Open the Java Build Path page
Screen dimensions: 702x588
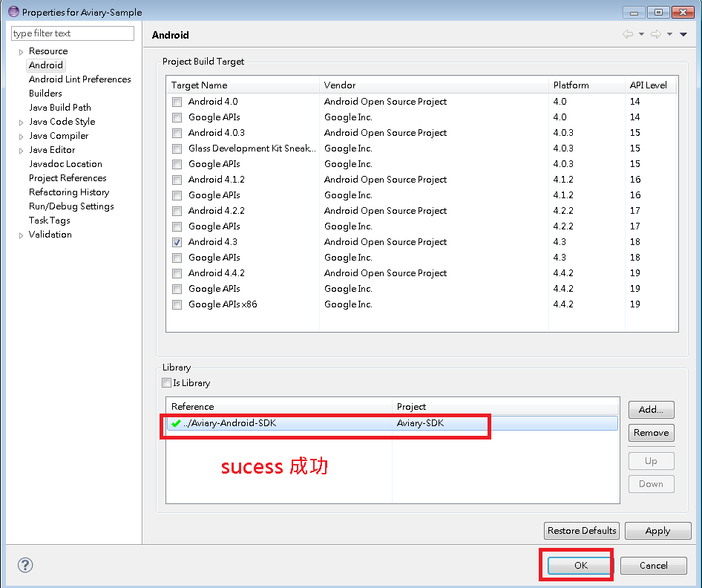pyautogui.click(x=60, y=108)
